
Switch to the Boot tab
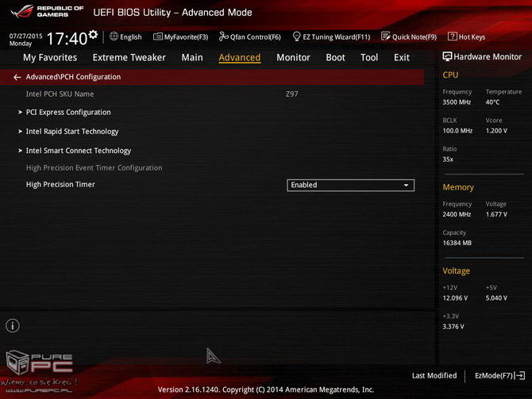pyautogui.click(x=335, y=57)
